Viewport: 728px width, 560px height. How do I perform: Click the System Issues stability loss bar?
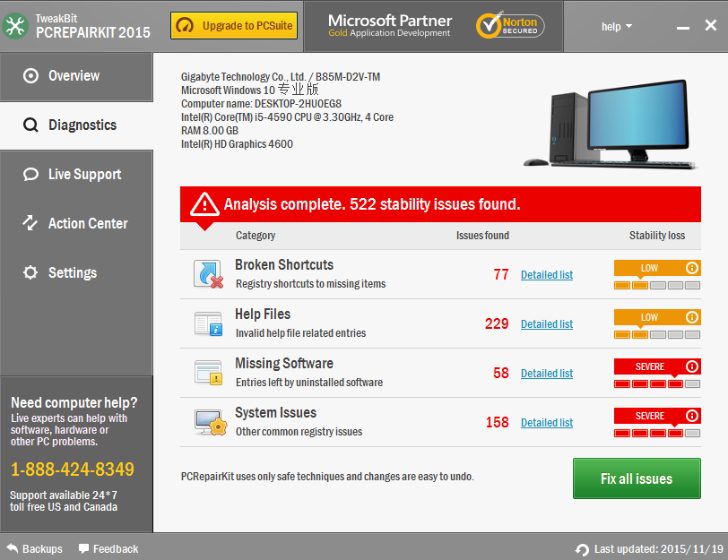(657, 433)
